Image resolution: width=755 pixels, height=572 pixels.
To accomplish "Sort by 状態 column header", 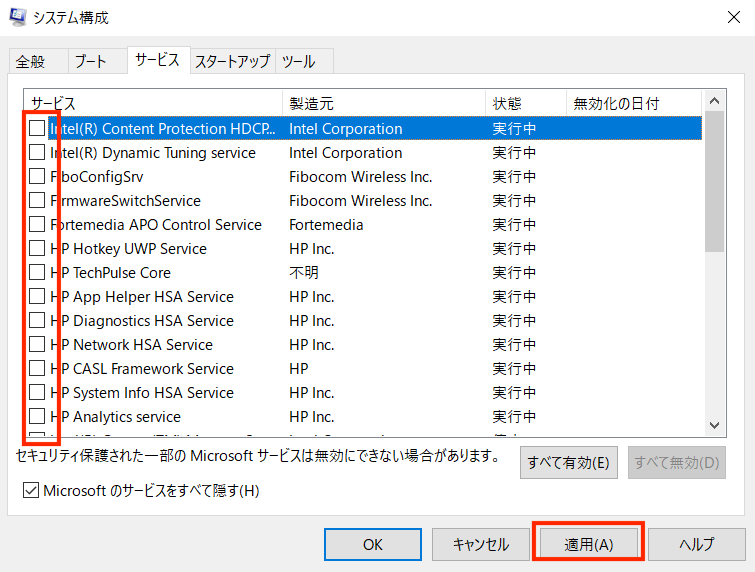I will [x=526, y=103].
